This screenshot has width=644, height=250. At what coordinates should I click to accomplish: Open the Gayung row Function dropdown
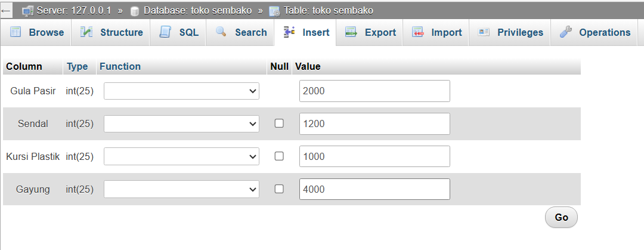click(x=181, y=189)
